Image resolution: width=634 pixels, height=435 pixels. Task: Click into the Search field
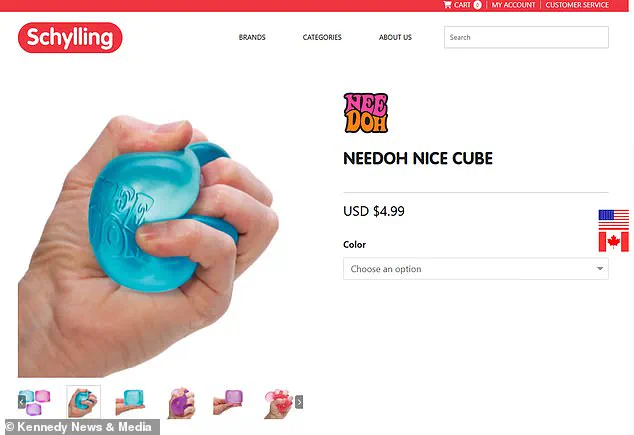pos(526,37)
